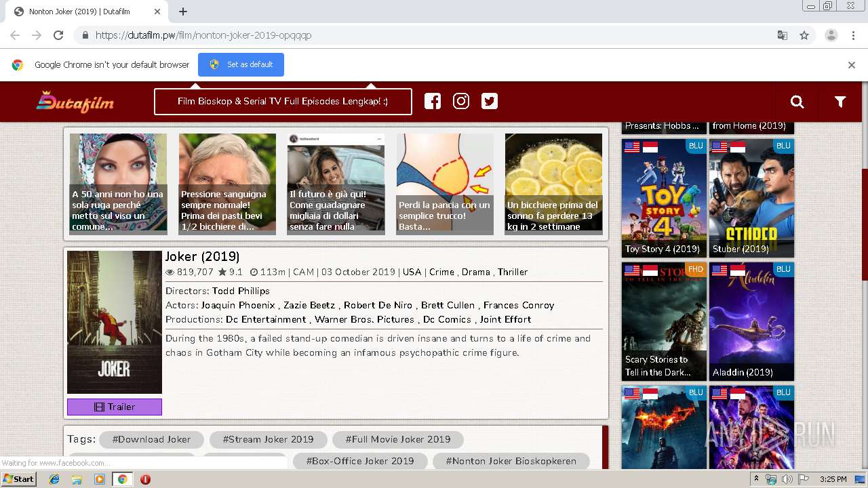Open the Chrome profile avatar icon
Screen dimensions: 868x488
click(831, 35)
